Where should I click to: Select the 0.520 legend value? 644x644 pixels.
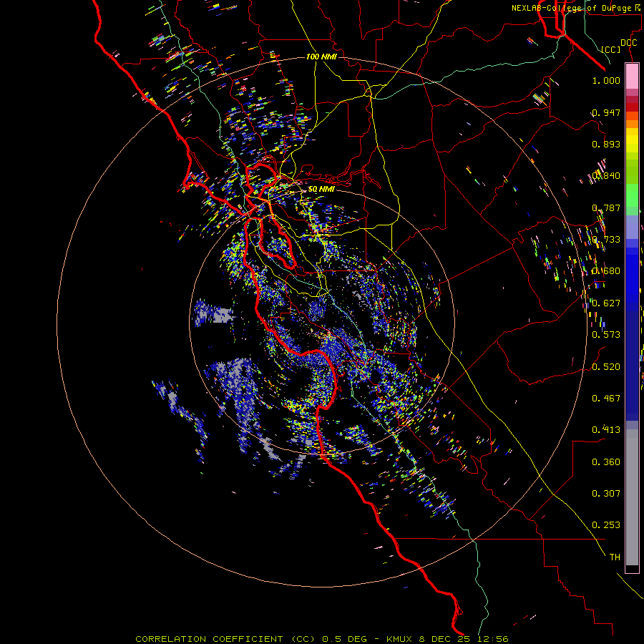(606, 367)
